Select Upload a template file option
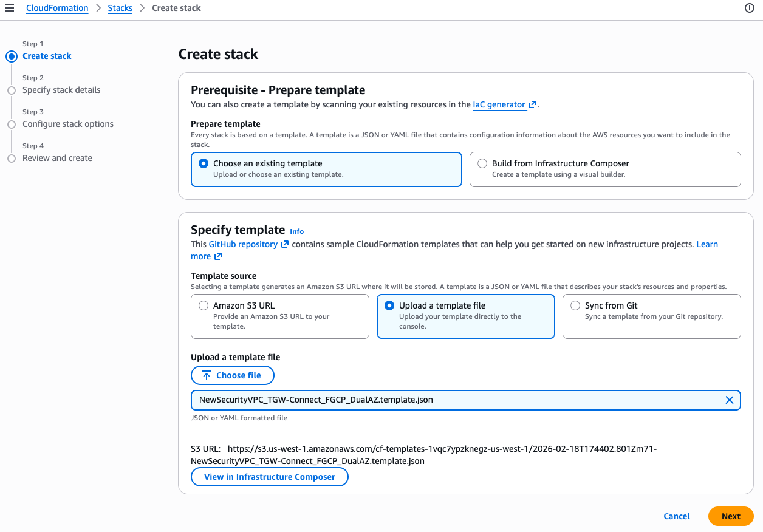This screenshot has width=763, height=532. pyautogui.click(x=389, y=306)
